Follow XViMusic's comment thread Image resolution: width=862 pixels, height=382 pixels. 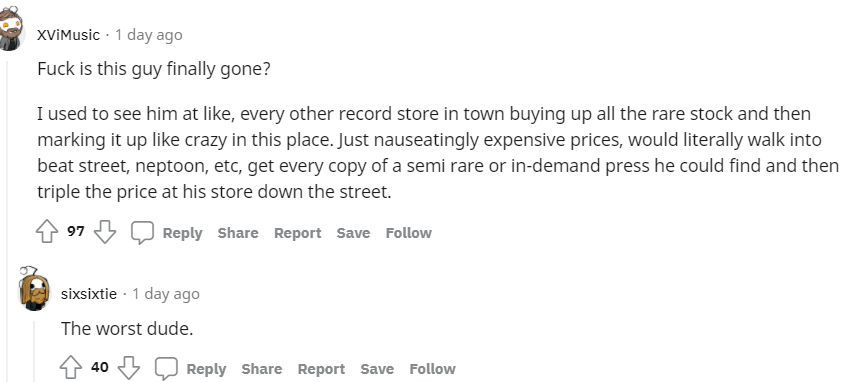point(408,233)
